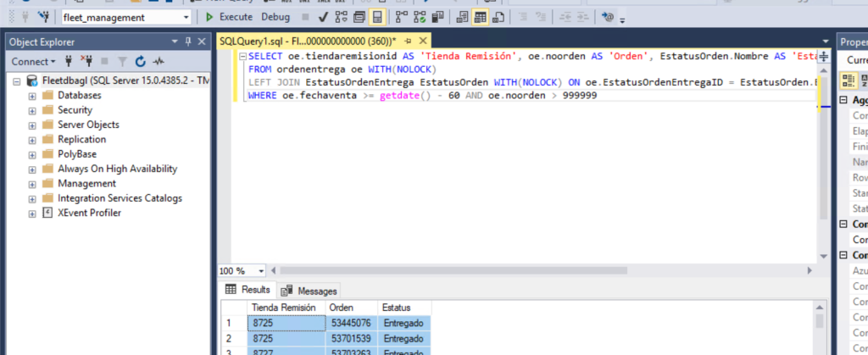Click the Disconnect icon with red X
Image resolution: width=868 pixels, height=355 pixels.
click(87, 61)
